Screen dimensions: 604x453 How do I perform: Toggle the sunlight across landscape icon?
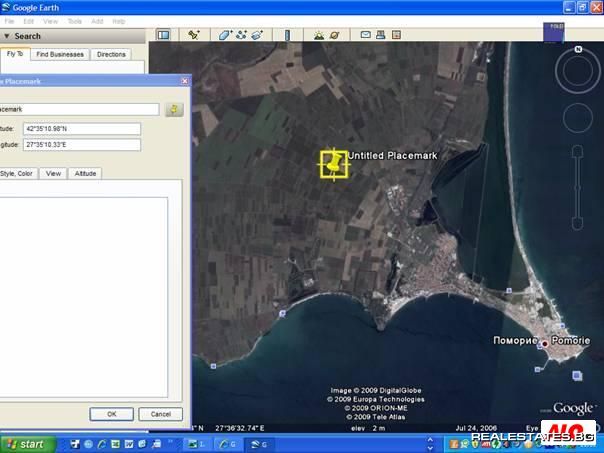click(319, 35)
